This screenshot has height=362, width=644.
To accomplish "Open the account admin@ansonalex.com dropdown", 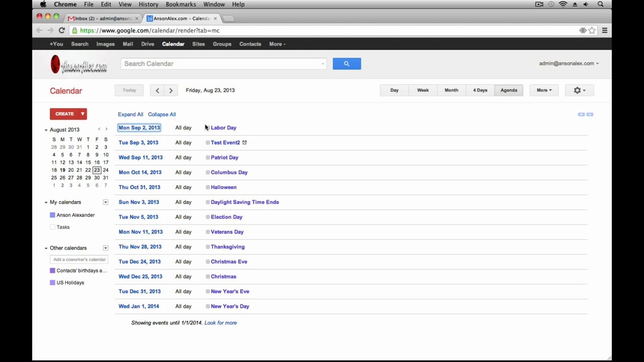I will (x=569, y=64).
